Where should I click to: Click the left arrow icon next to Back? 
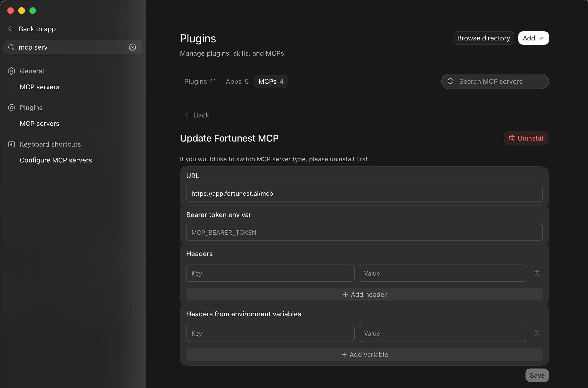(x=188, y=115)
